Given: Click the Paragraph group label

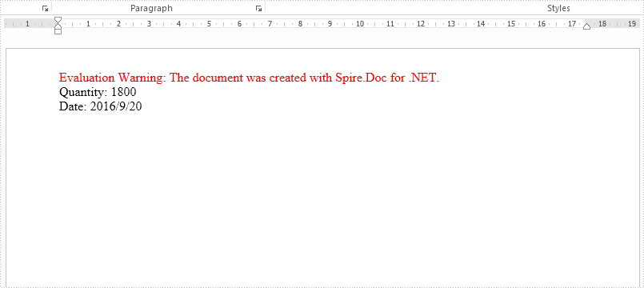Looking at the screenshot, I should [x=151, y=8].
